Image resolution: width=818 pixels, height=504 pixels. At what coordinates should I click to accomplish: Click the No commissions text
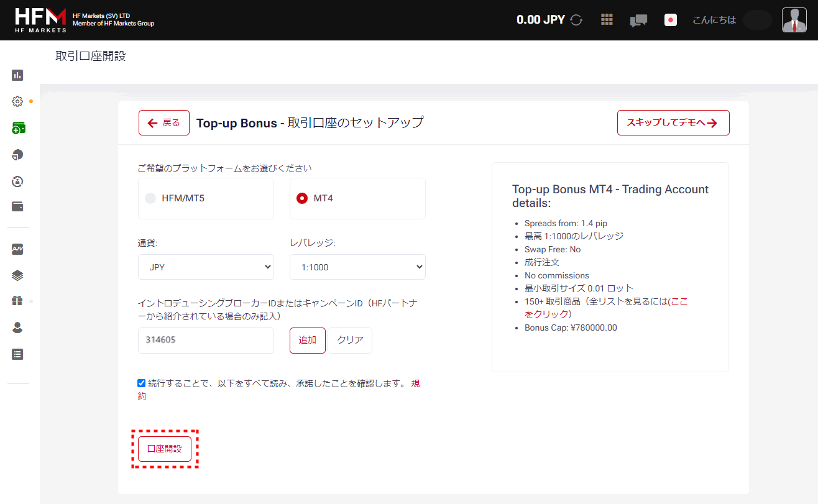click(557, 275)
